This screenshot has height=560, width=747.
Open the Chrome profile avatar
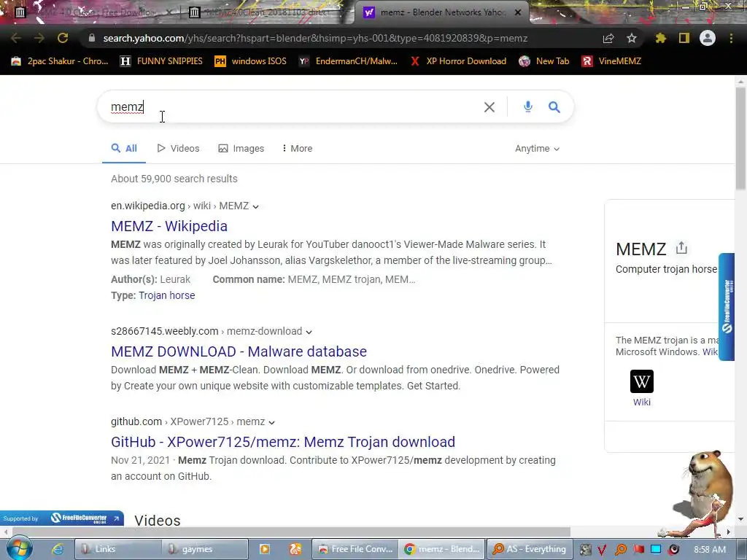708,38
